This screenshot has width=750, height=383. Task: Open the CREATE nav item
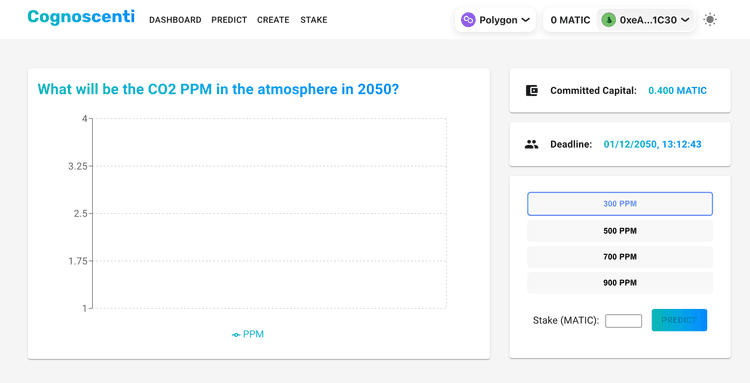(273, 20)
